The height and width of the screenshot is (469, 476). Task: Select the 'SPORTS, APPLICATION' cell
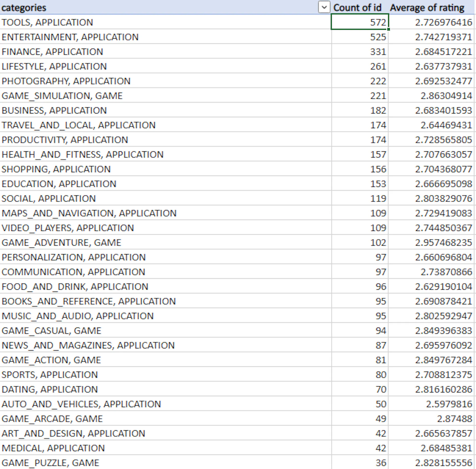point(166,375)
